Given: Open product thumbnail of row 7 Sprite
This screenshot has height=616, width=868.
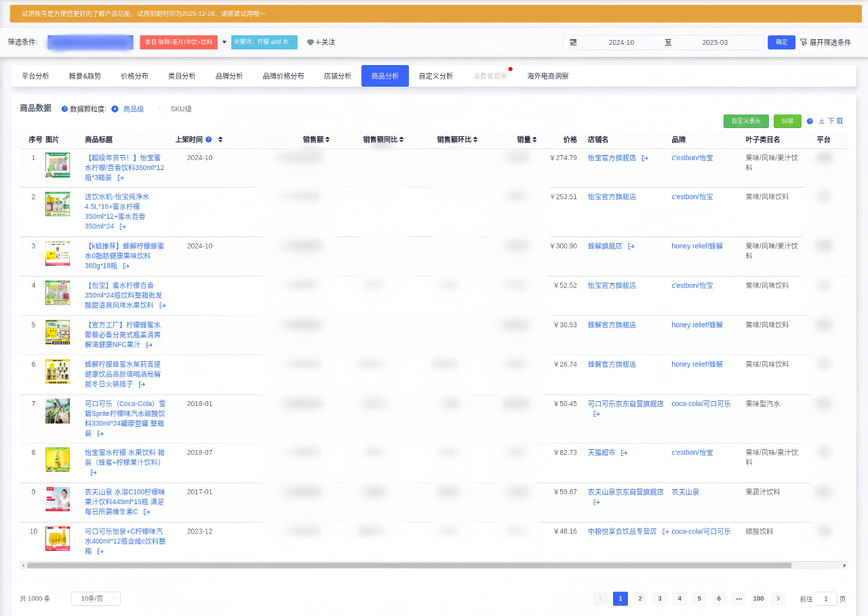Looking at the screenshot, I should click(58, 411).
